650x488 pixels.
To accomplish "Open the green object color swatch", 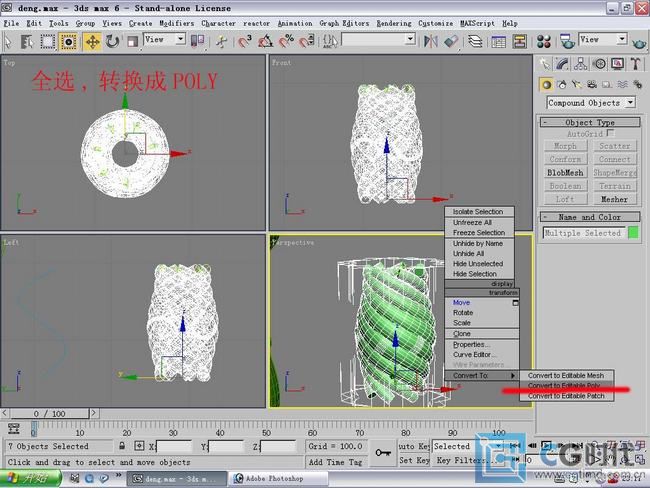I will coord(633,233).
